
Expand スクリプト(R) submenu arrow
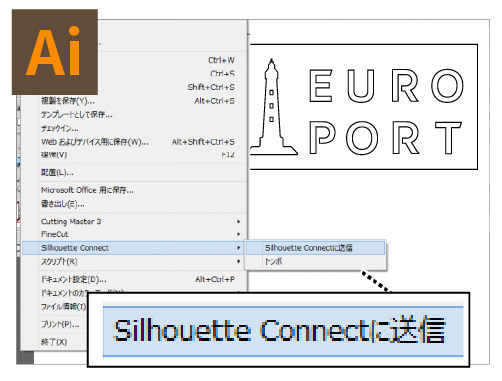(239, 262)
